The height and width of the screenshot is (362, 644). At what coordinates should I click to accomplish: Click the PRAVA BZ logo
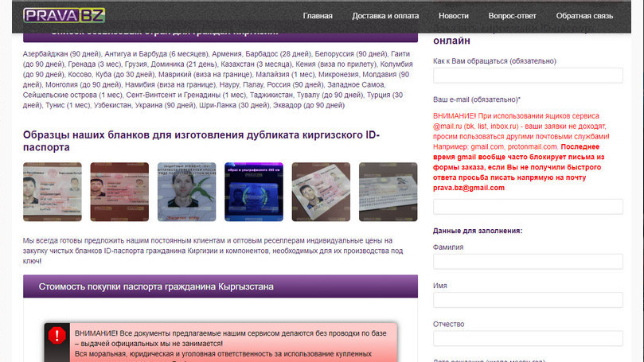64,14
